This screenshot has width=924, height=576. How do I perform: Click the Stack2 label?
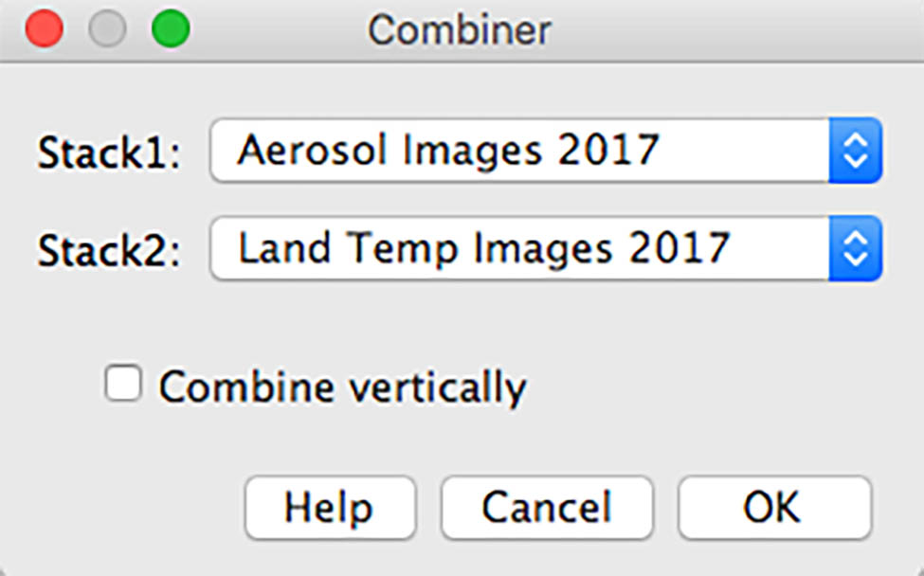(109, 251)
